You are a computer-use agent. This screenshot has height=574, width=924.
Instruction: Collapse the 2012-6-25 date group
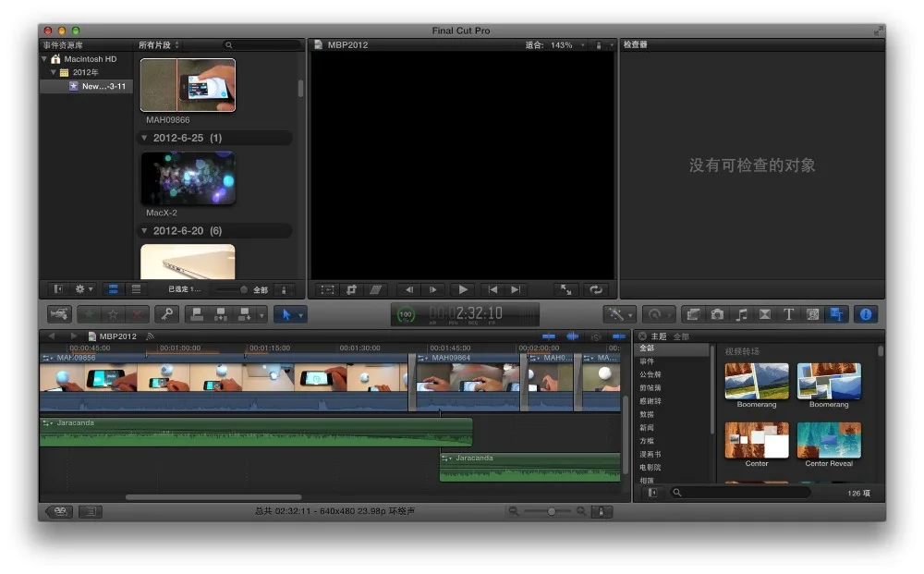[145, 138]
